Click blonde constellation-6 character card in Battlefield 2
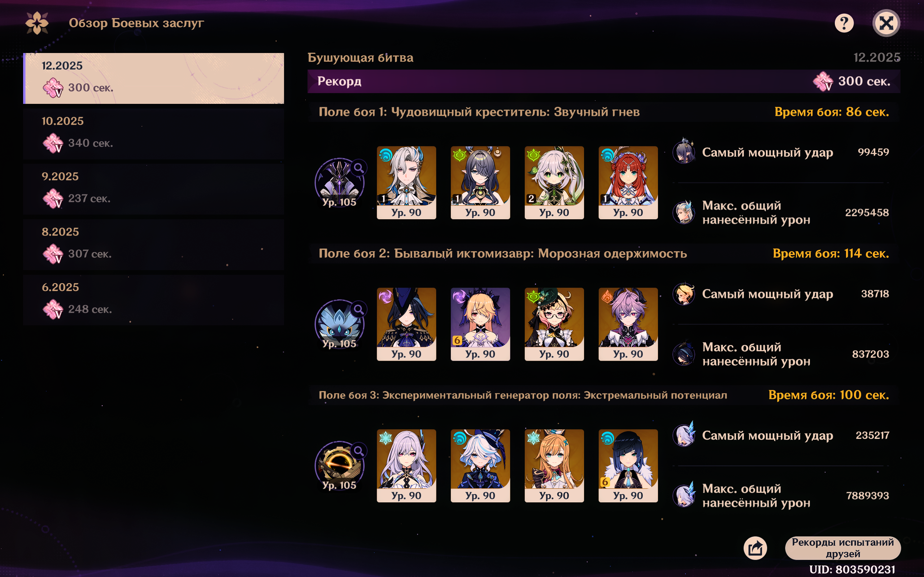Viewport: 924px width, 577px height. click(480, 324)
